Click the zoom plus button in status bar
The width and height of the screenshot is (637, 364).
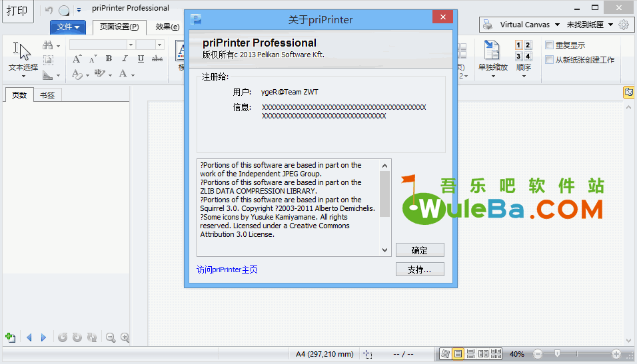[x=616, y=354]
